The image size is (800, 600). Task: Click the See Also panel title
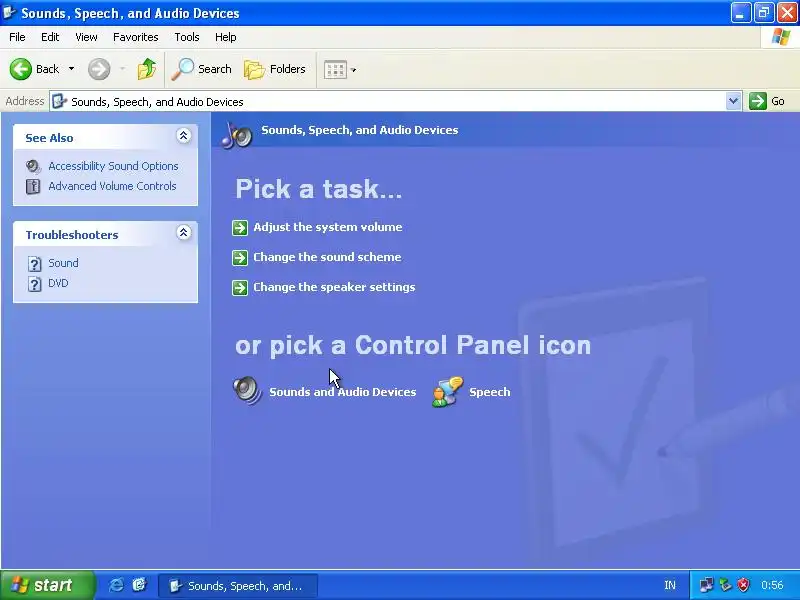49,138
